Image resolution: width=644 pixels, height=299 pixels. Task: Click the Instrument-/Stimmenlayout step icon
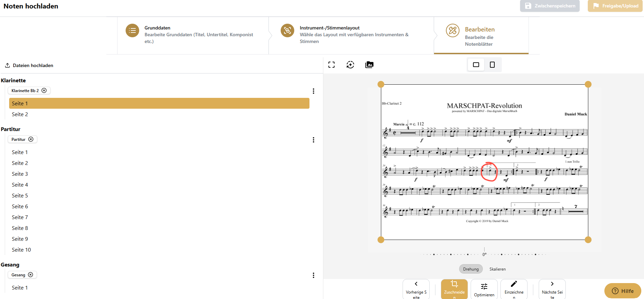287,30
